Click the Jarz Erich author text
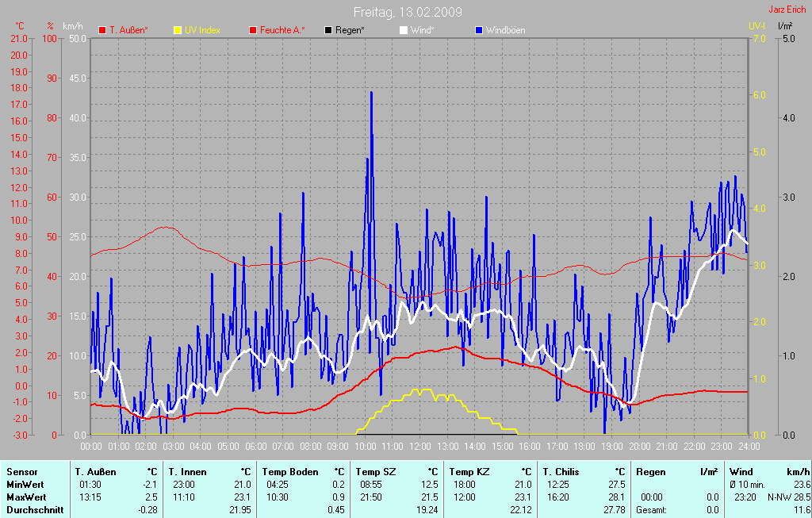Screen dimensions: 812x518 click(x=788, y=10)
